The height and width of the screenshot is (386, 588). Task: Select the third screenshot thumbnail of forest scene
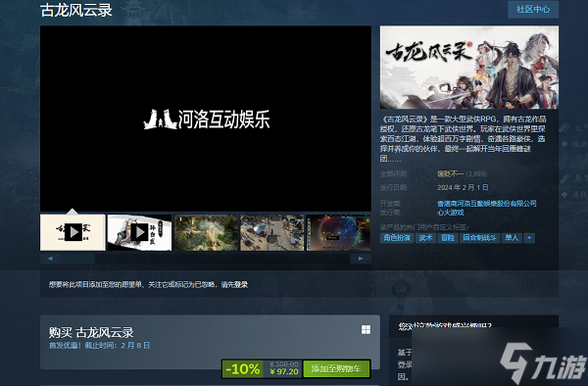click(x=206, y=232)
